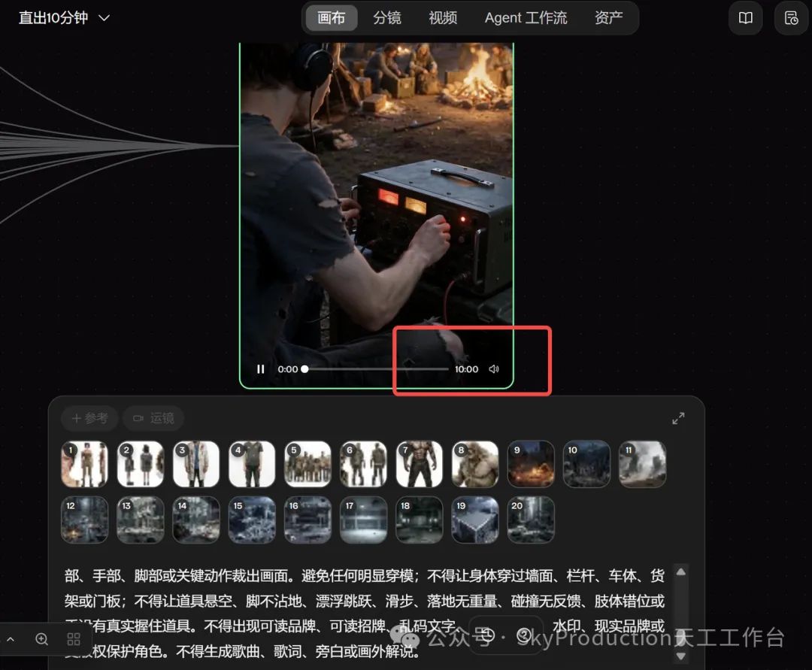Select reference thumbnail number 7
This screenshot has height=670, width=812.
point(420,464)
